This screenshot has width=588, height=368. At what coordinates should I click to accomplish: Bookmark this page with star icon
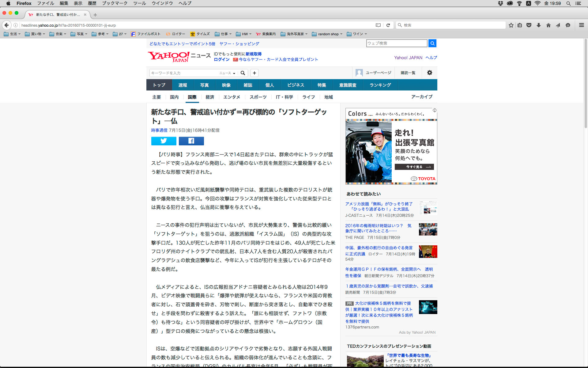[511, 25]
